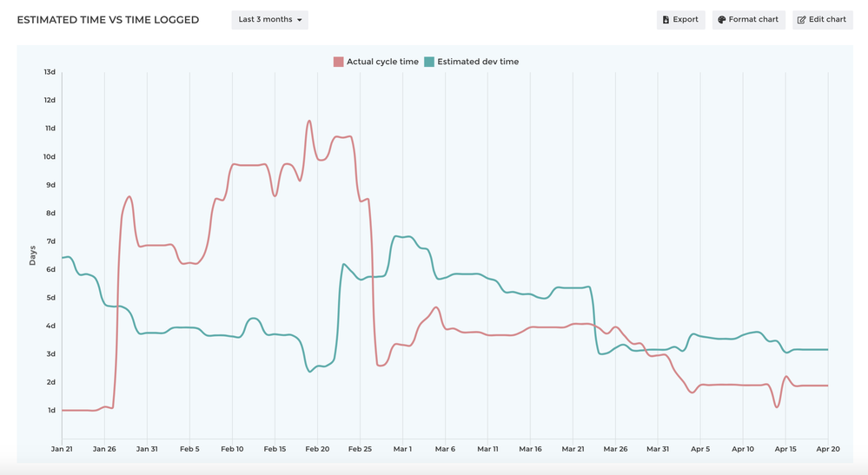Click the Apr 20 x-axis label
Viewport: 868px width, 475px height.
tap(828, 449)
